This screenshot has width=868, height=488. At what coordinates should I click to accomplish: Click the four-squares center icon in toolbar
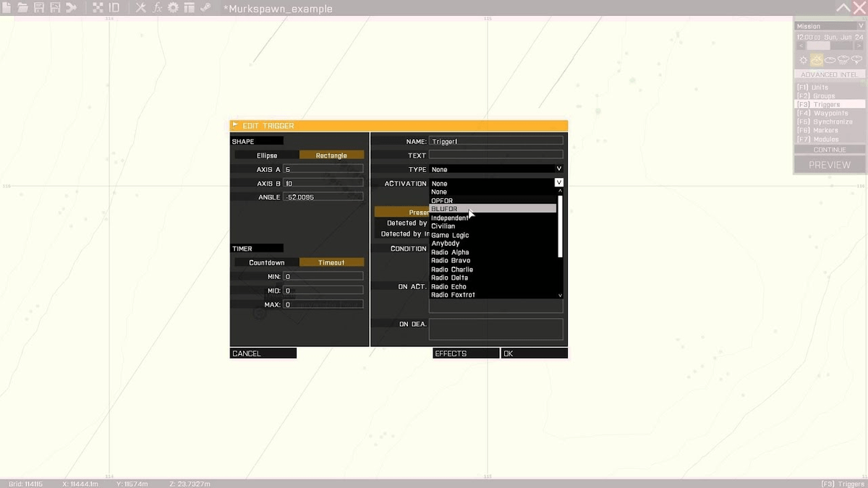coord(98,8)
